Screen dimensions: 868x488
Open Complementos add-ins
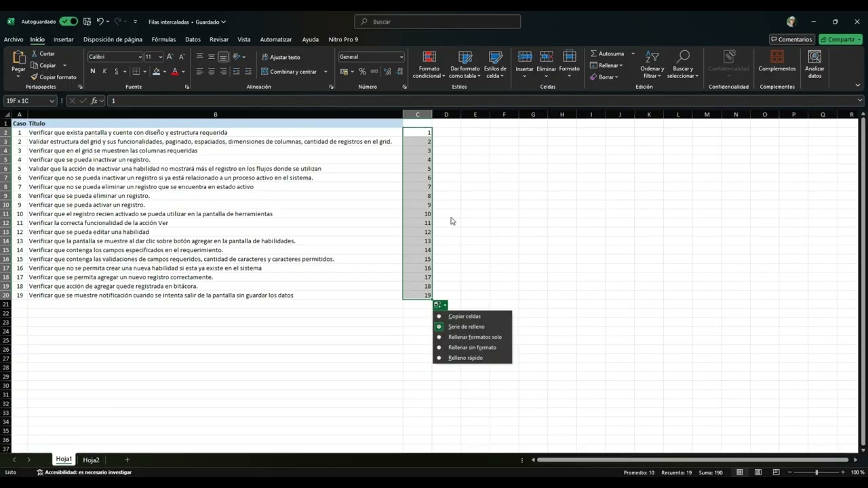pyautogui.click(x=777, y=61)
